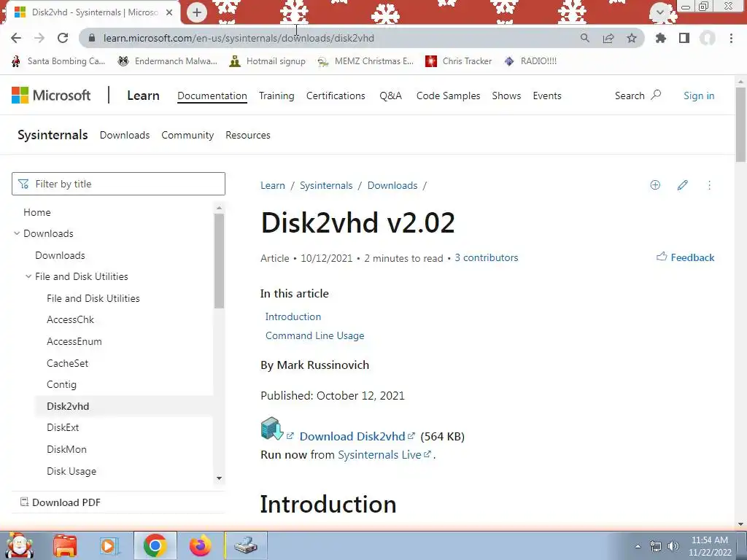Viewport: 747px width, 560px height.
Task: Close the Disk2vhd browser tab
Action: (x=169, y=12)
